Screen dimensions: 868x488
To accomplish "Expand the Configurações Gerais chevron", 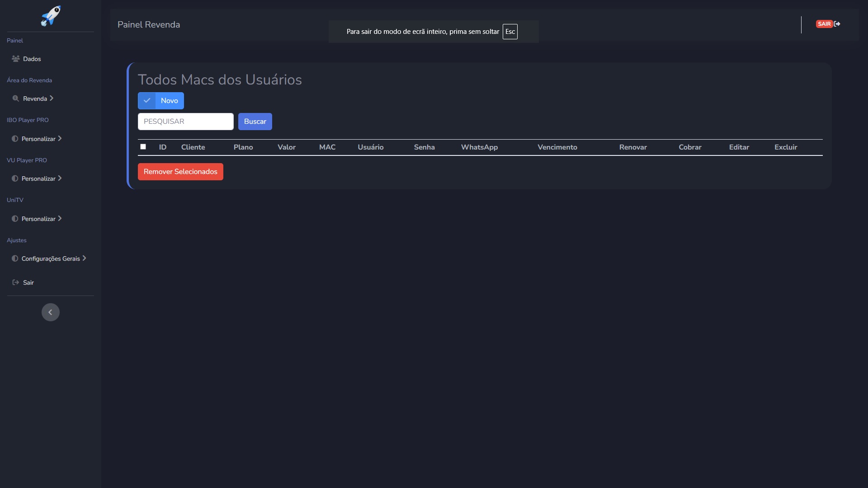I will point(84,258).
